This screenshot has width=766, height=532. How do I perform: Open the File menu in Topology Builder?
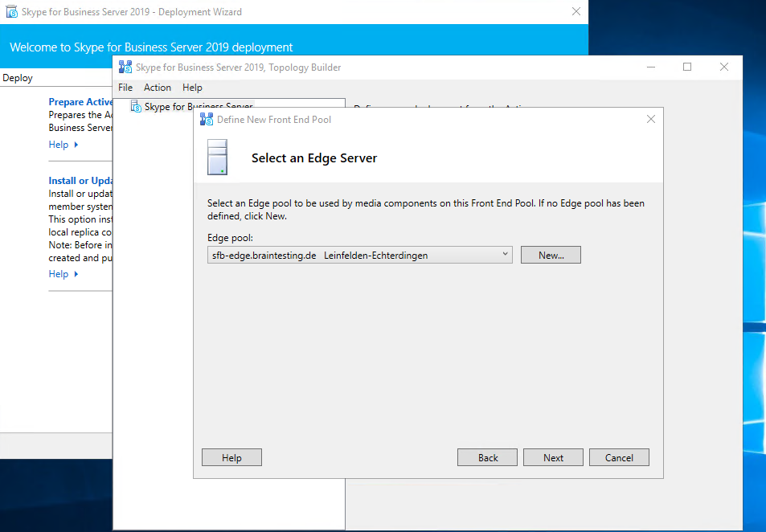(x=125, y=88)
